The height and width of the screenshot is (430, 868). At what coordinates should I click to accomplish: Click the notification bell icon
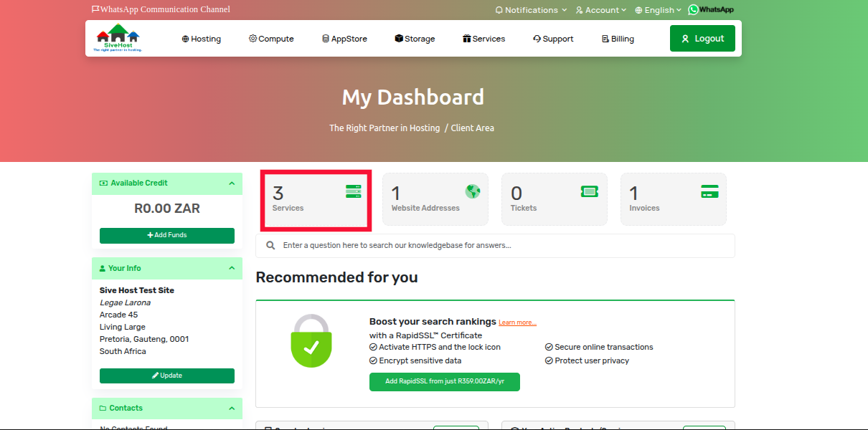point(499,9)
